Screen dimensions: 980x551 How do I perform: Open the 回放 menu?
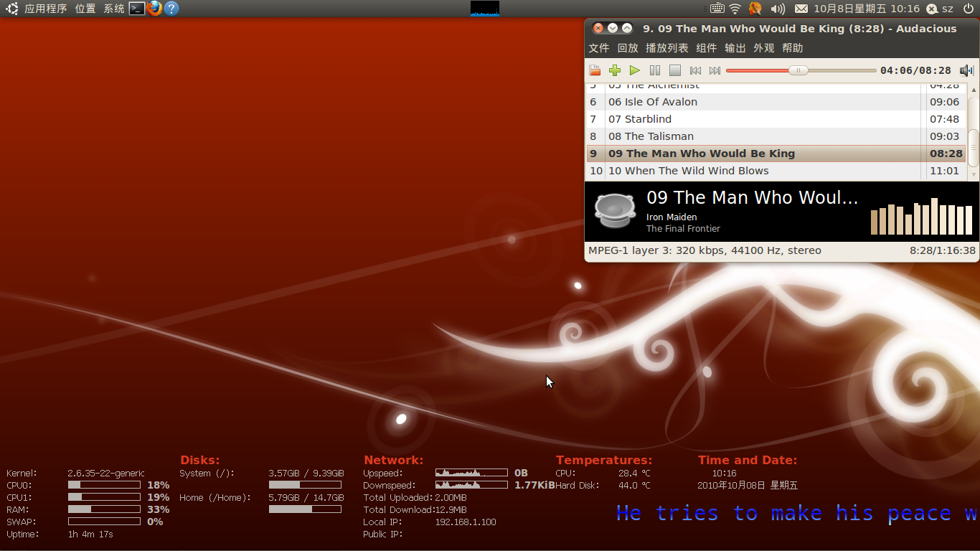coord(628,48)
